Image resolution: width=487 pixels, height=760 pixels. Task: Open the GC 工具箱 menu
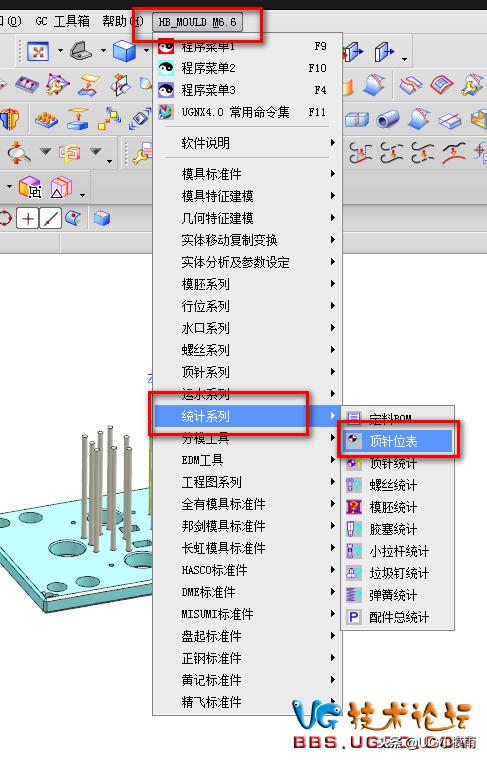click(63, 21)
